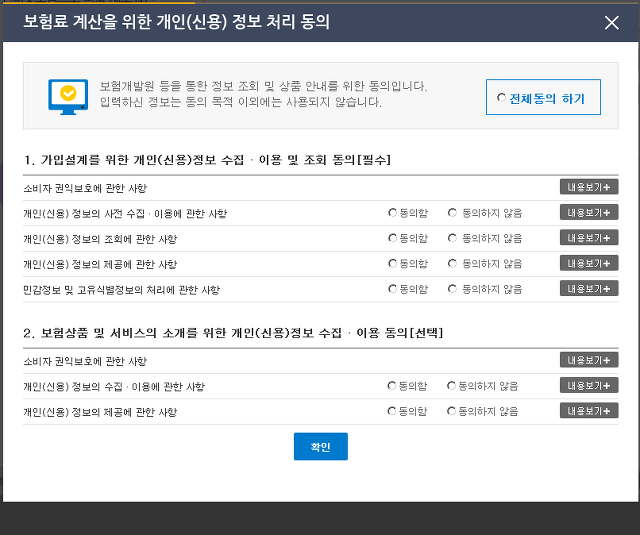
Task: Click section 2 heading 보험상품 및 서비스의 소개
Action: (x=233, y=333)
